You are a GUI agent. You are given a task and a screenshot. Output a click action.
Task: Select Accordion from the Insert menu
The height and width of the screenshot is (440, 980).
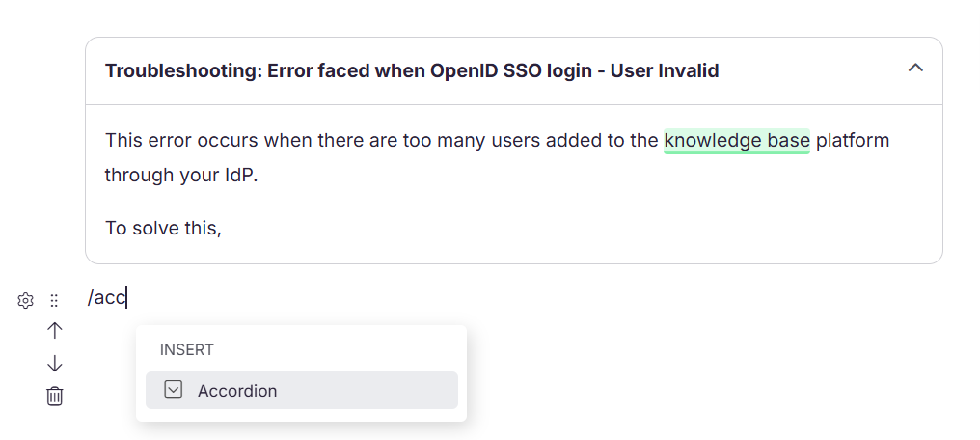(x=302, y=390)
